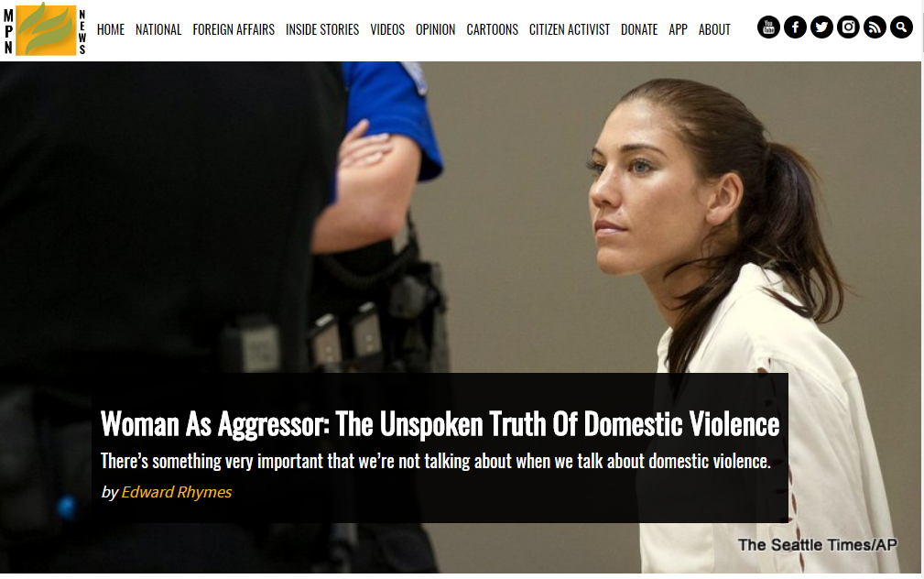Open the Citizen Activist page
Viewport: 924px width, 579px height.
tap(570, 29)
